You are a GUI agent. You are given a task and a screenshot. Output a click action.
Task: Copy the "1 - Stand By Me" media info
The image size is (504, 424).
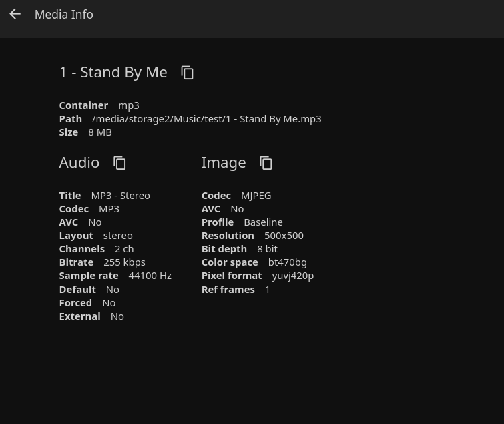click(188, 72)
